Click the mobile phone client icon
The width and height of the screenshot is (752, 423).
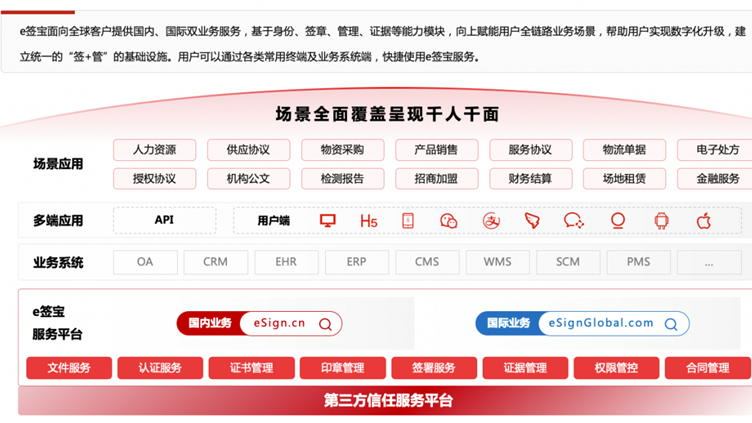coord(408,221)
